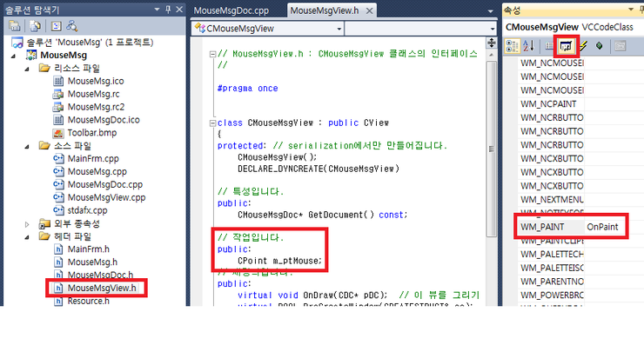This screenshot has height=345, width=644.
Task: Select Toolbar.bmp resource file
Action: [x=92, y=132]
